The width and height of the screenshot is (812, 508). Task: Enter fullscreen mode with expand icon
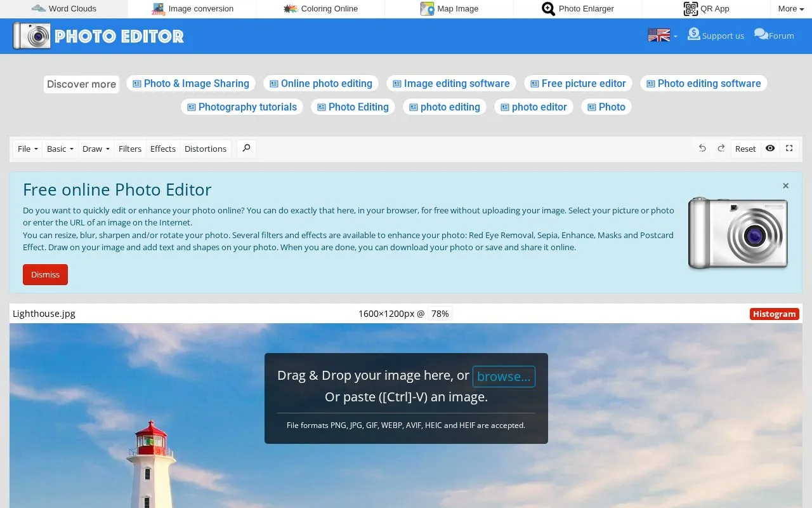[789, 148]
